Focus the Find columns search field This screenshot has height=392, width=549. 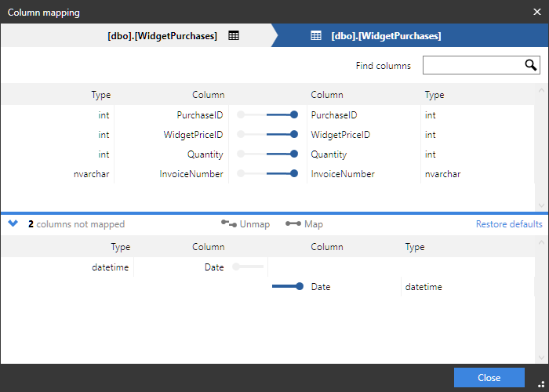click(x=473, y=65)
